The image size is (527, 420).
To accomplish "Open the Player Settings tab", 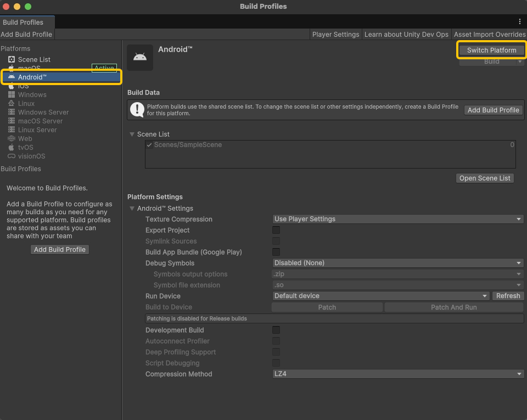I will click(x=335, y=34).
